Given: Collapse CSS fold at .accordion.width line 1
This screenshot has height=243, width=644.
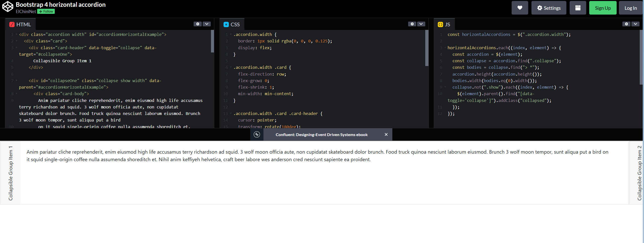Looking at the screenshot, I should tap(231, 34).
